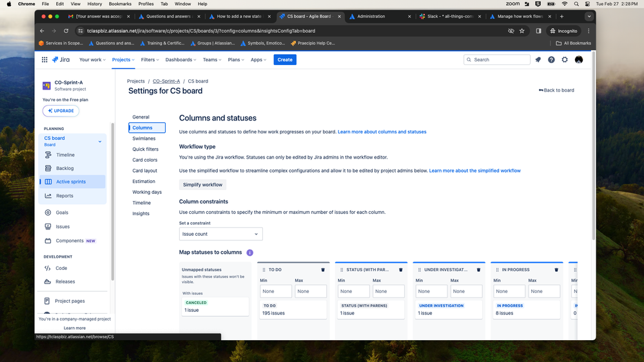The width and height of the screenshot is (644, 362).
Task: Expand the Apps menu
Action: [259, 59]
